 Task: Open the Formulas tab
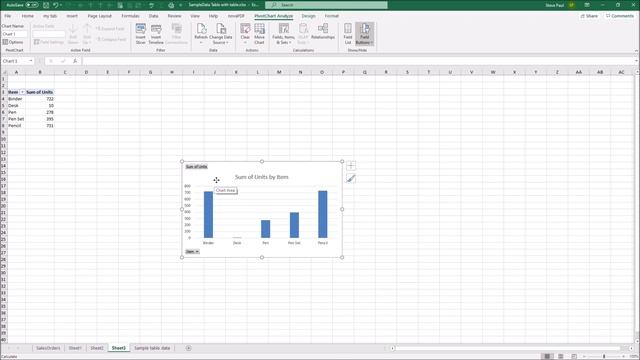pyautogui.click(x=130, y=16)
